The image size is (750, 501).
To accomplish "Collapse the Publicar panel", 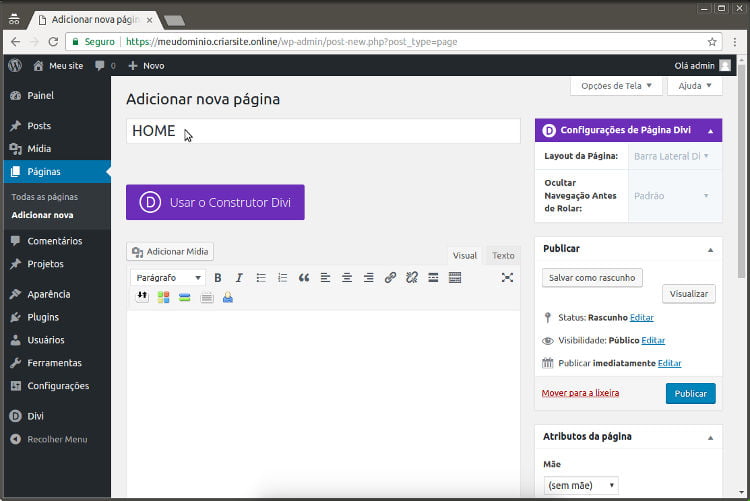I will (x=711, y=248).
